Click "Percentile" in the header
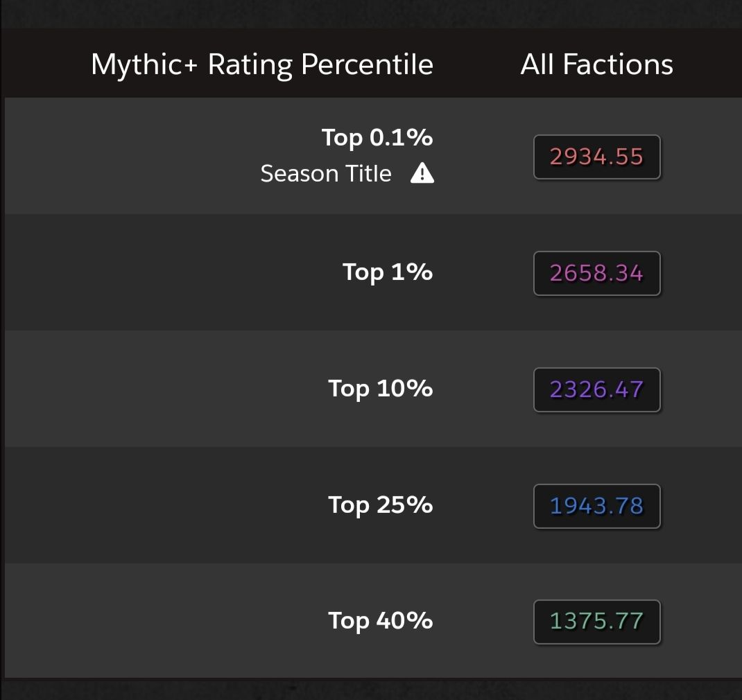The image size is (742, 700). [367, 64]
